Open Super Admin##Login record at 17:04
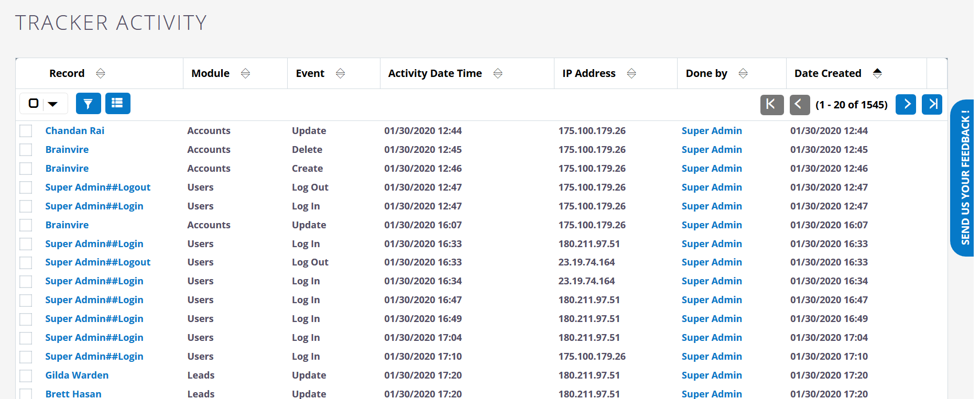This screenshot has width=980, height=399. pos(94,338)
